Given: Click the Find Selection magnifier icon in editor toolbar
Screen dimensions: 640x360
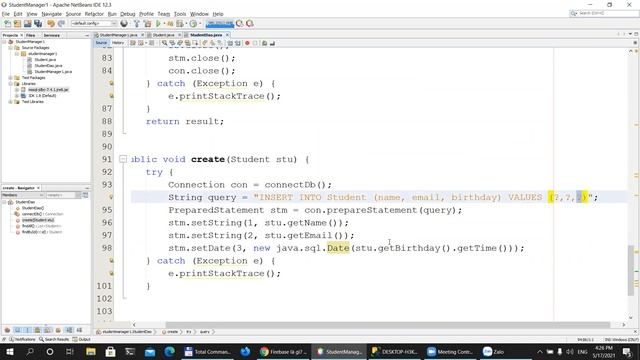Looking at the screenshot, I should click(164, 43).
